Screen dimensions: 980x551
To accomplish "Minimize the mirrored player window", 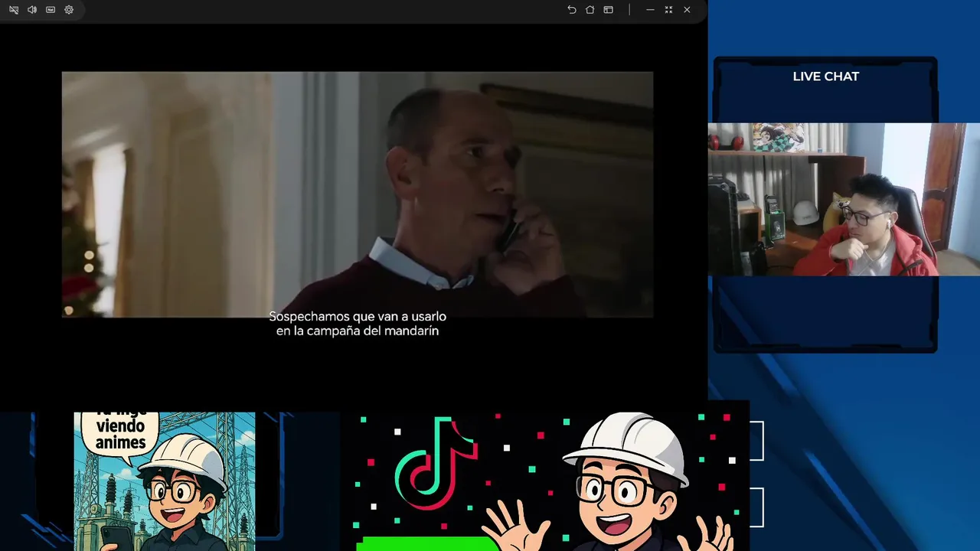I will coord(650,10).
